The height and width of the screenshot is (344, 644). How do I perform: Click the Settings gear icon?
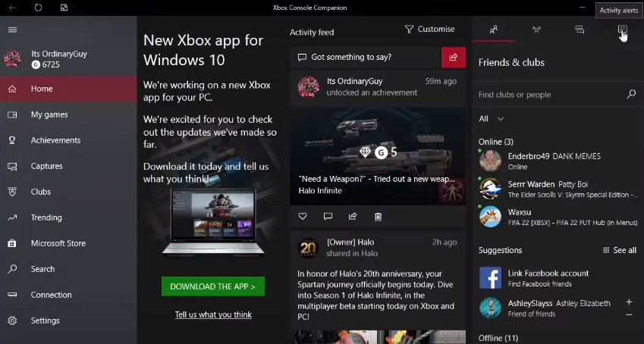12,321
